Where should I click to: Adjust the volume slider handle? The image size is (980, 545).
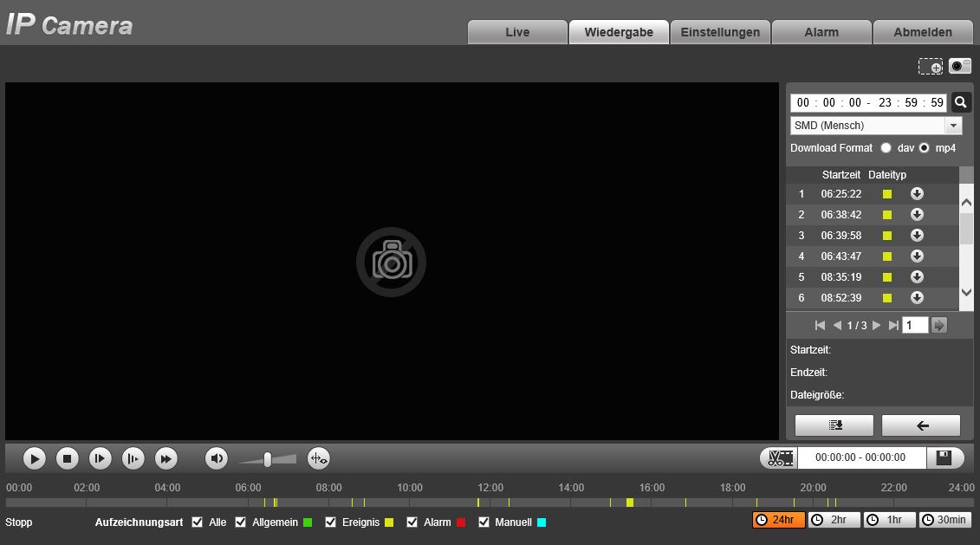pyautogui.click(x=268, y=459)
